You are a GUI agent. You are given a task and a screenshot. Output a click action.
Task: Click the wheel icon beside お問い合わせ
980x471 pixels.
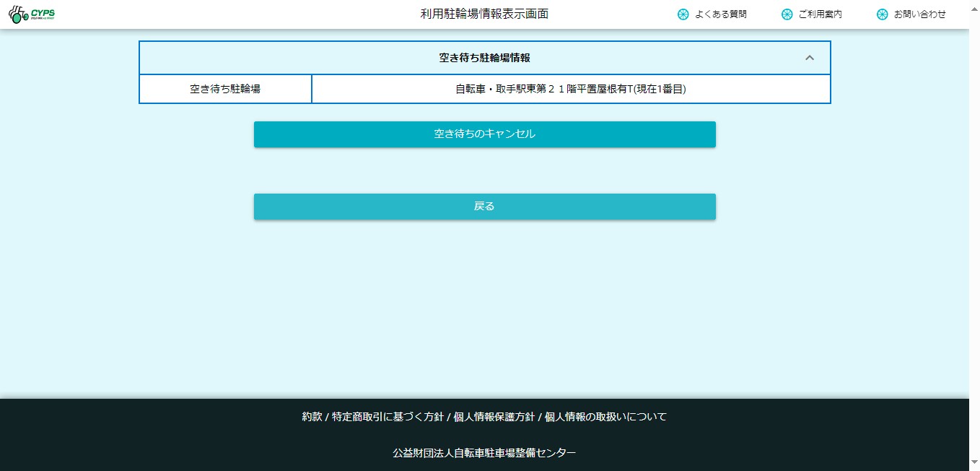click(882, 14)
